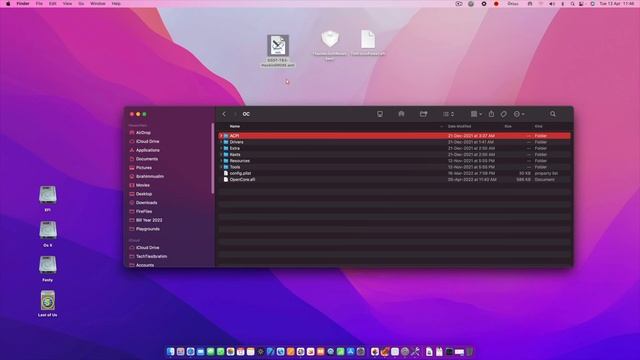Expand the Extra folder disclosure triangle
Viewport: 640px width, 360px height.
click(x=221, y=148)
